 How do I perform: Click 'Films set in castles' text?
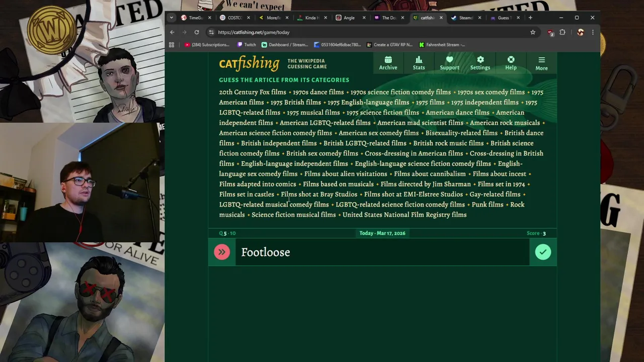click(247, 194)
